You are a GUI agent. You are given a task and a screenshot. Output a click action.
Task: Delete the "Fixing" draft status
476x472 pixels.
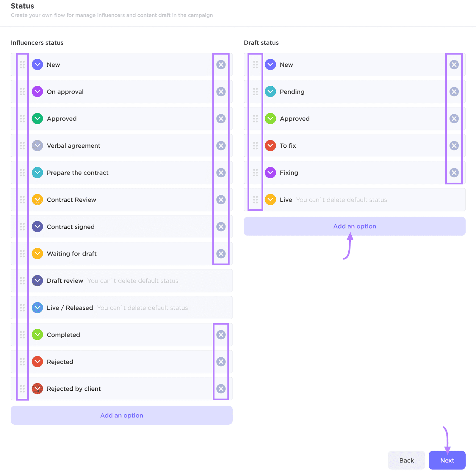point(454,172)
